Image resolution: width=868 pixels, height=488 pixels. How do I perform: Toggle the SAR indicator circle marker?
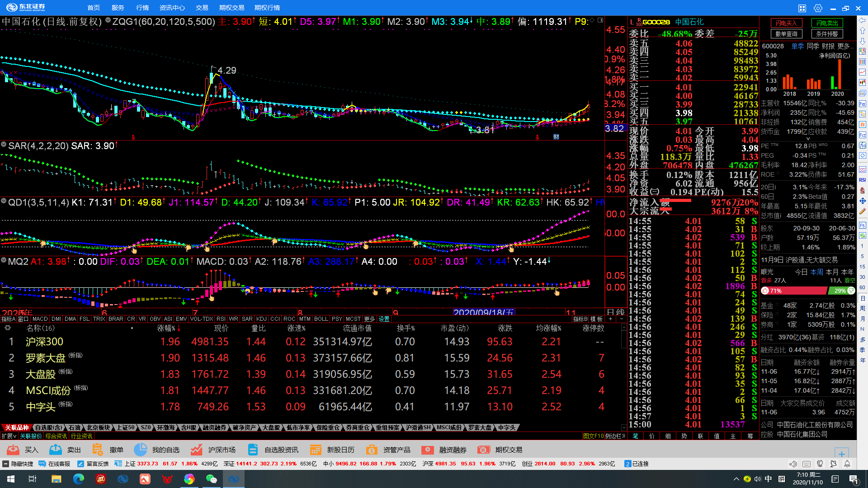[x=4, y=145]
